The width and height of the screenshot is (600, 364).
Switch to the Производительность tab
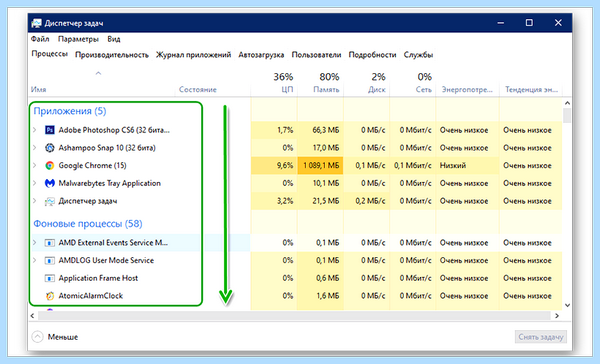point(112,55)
